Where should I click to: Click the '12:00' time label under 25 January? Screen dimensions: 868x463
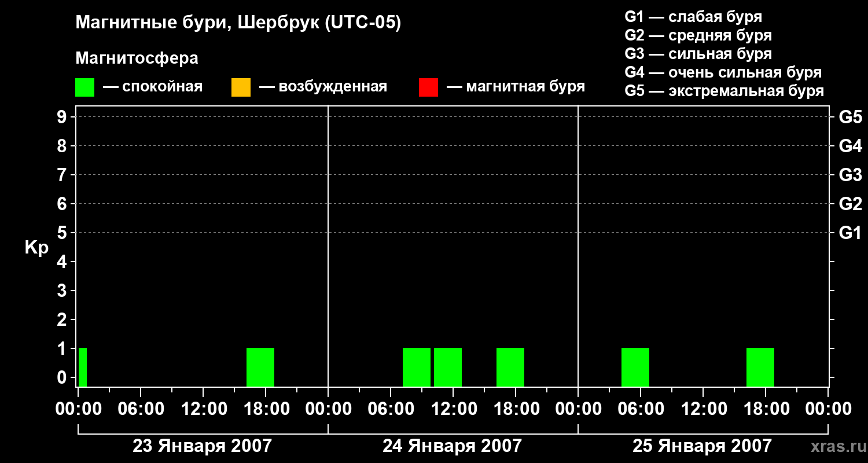(x=703, y=409)
